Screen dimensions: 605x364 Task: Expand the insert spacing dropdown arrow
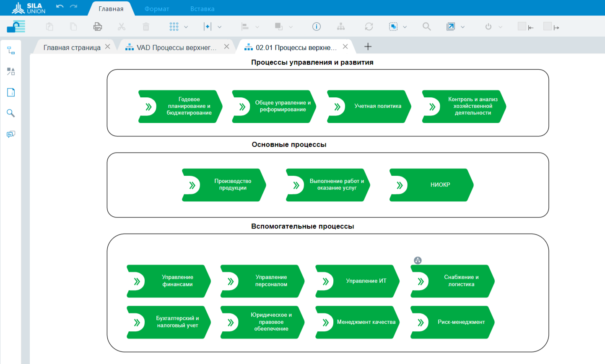coord(219,27)
